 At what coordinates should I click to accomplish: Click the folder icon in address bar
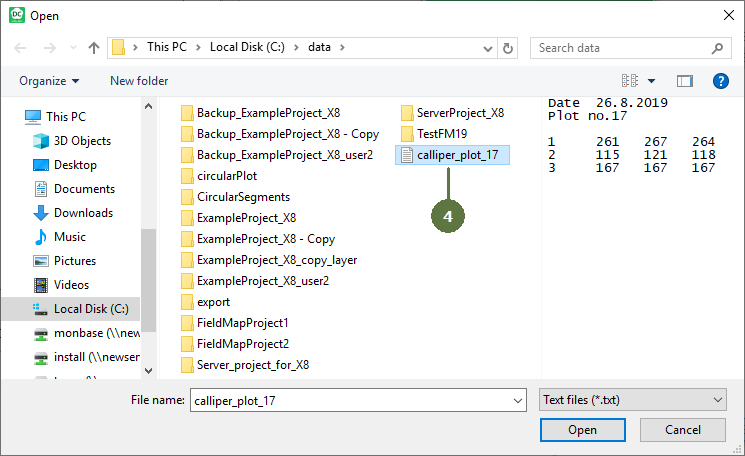click(118, 48)
